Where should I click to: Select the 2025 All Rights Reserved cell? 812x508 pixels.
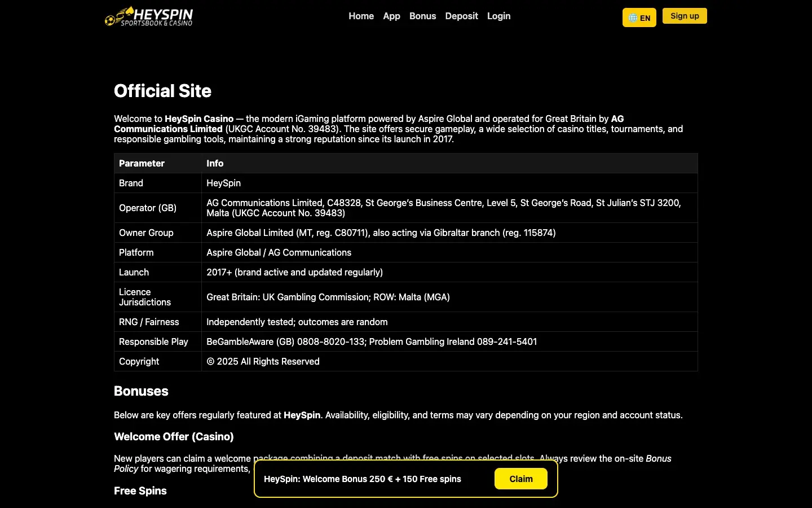point(449,361)
